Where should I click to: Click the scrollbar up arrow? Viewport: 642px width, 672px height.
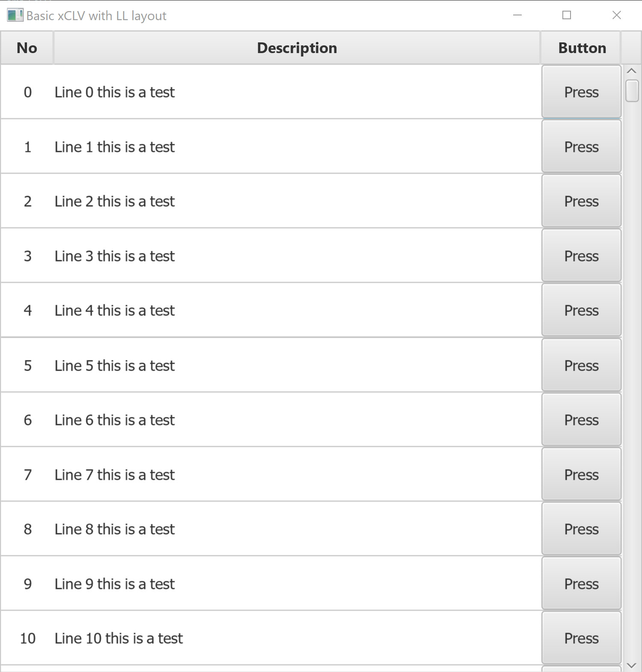pos(631,71)
